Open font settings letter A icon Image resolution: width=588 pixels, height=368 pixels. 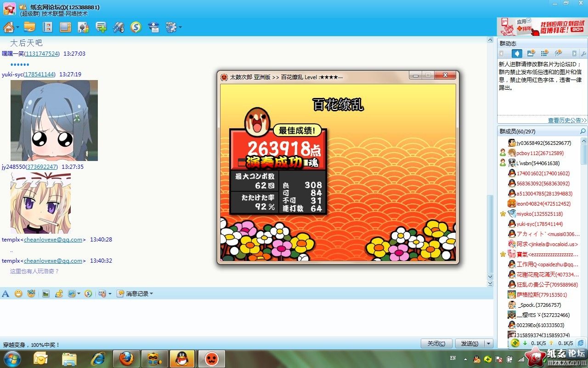pos(6,293)
